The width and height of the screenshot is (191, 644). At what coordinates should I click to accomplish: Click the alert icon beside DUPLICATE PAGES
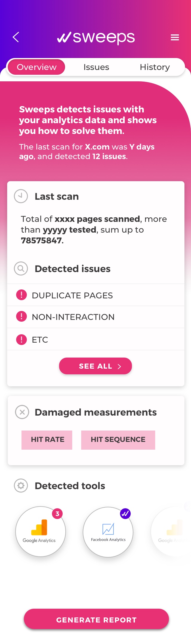[x=21, y=295]
